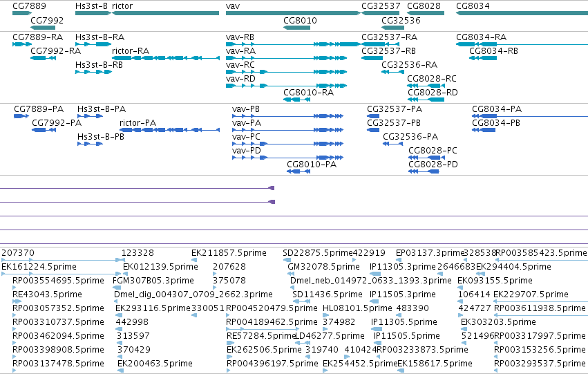Select the RE43043.5prime EST label

47,294
